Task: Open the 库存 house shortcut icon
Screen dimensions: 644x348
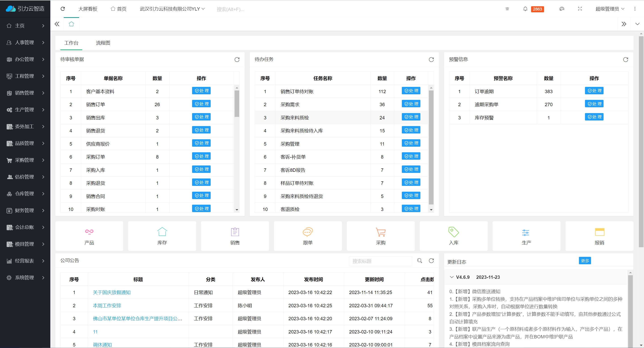Action: click(x=162, y=236)
